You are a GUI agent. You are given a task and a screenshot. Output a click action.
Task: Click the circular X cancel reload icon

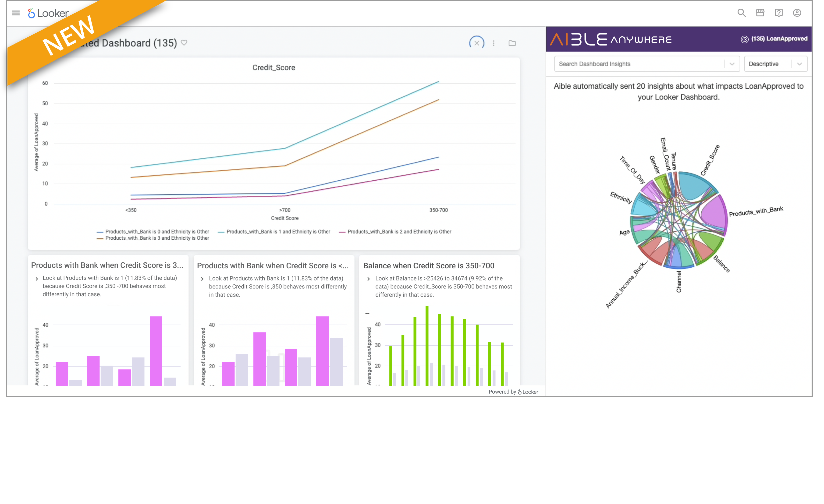pyautogui.click(x=476, y=43)
